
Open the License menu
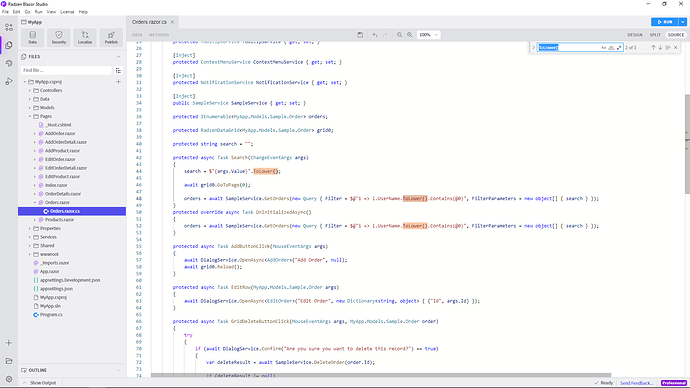(x=67, y=12)
